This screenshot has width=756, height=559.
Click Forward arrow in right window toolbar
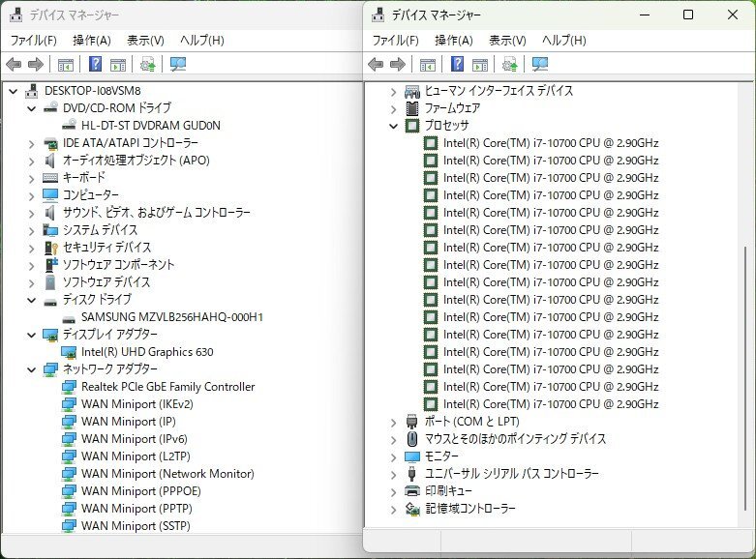coord(398,65)
